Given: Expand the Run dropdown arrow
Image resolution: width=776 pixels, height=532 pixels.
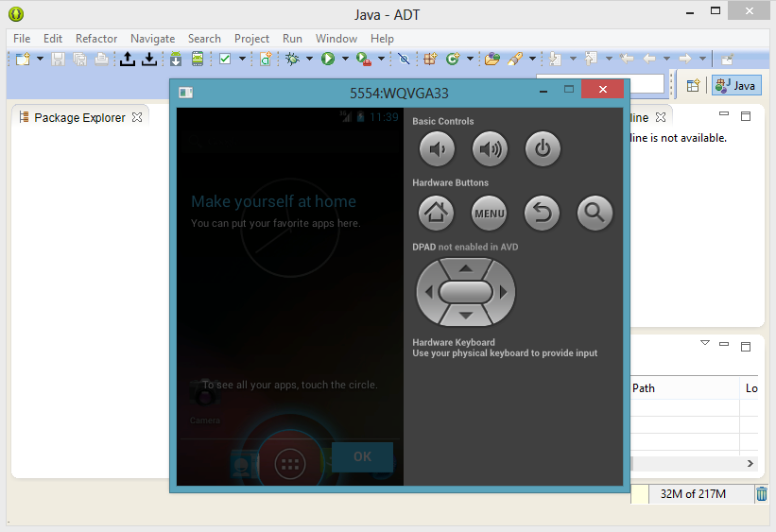Looking at the screenshot, I should tap(345, 59).
